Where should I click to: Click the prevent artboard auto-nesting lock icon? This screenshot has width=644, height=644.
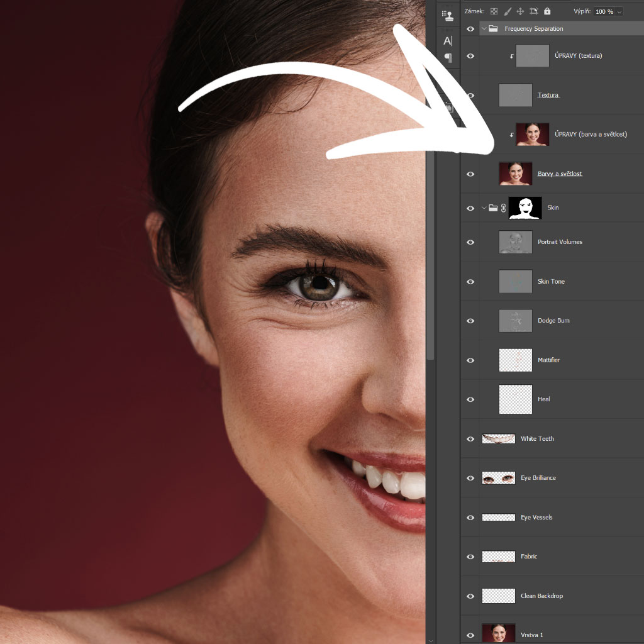coord(534,11)
